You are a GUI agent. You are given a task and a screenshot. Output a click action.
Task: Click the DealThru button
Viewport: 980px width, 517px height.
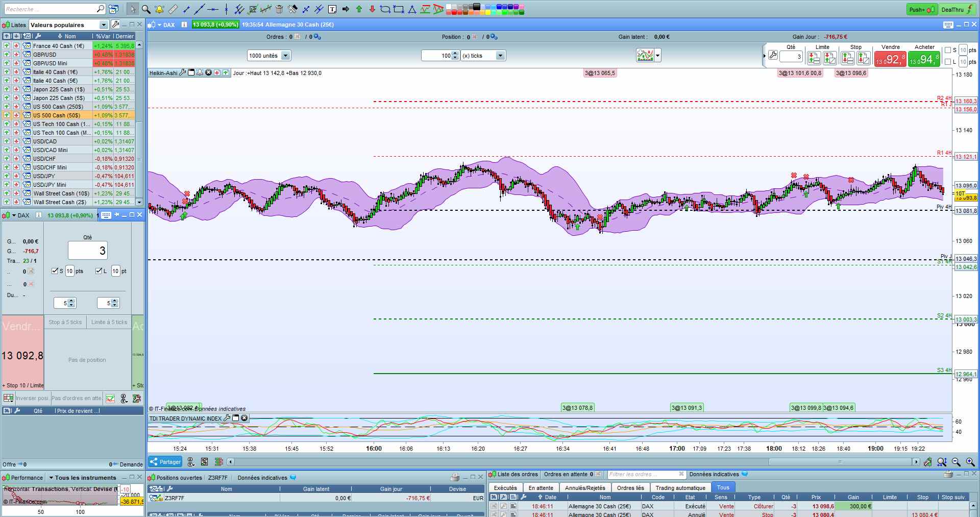pyautogui.click(x=958, y=9)
